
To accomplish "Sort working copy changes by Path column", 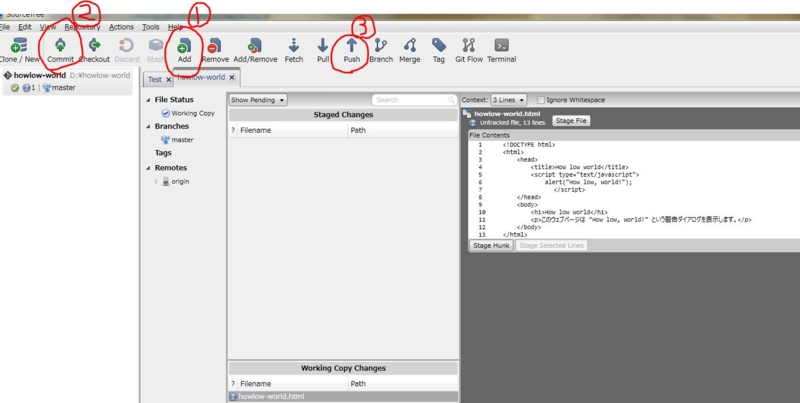I will point(403,384).
